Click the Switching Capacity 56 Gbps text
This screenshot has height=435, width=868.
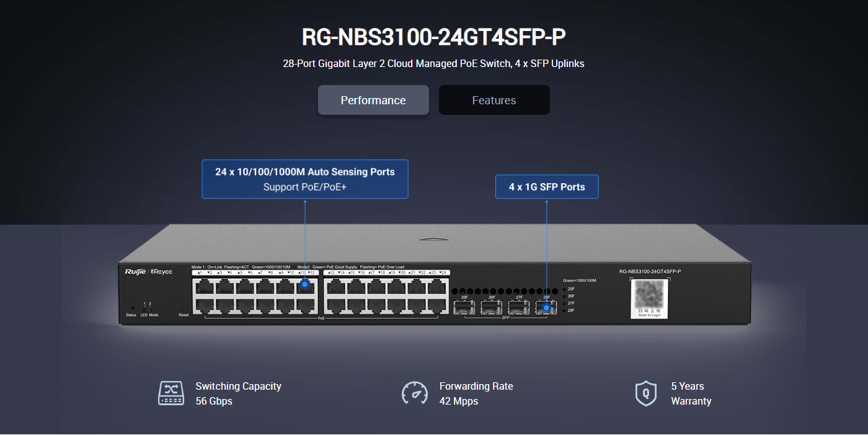click(x=238, y=393)
